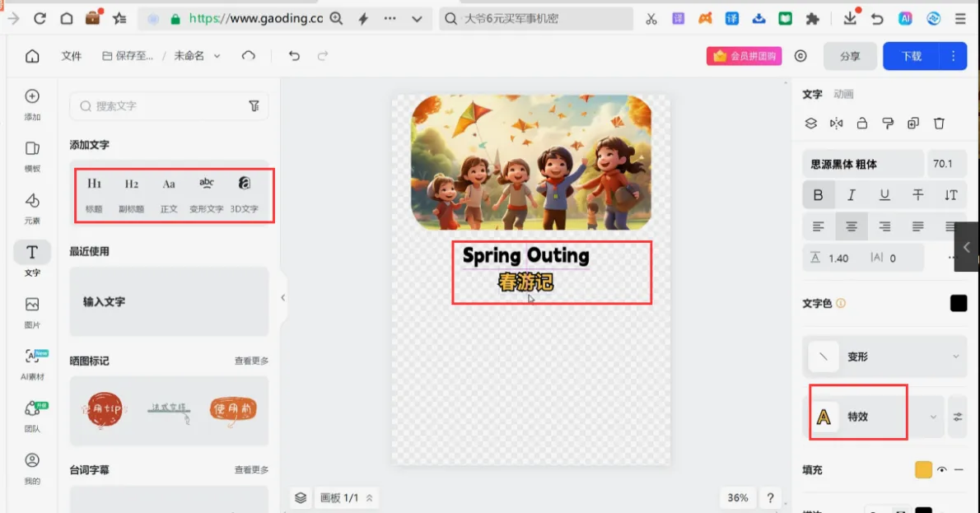
Task: Click the undo arrow in top toolbar
Action: (294, 56)
